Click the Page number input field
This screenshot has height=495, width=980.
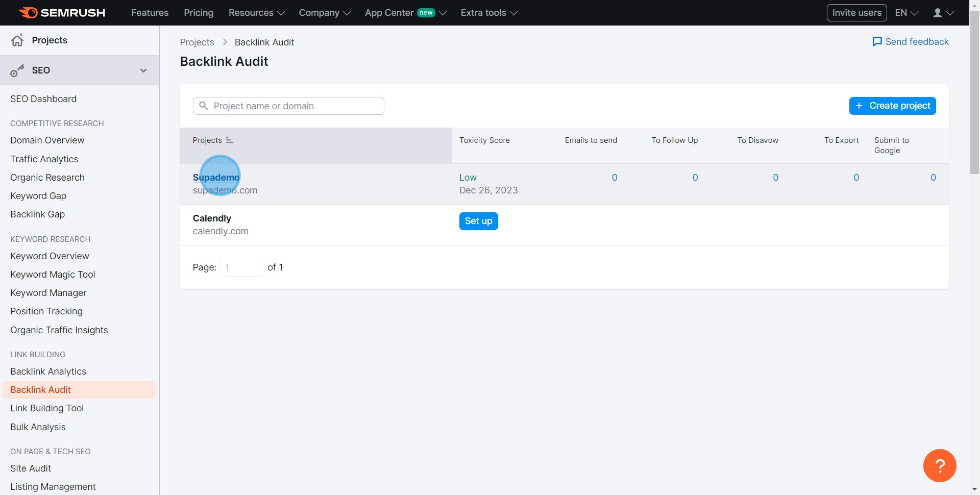click(240, 267)
